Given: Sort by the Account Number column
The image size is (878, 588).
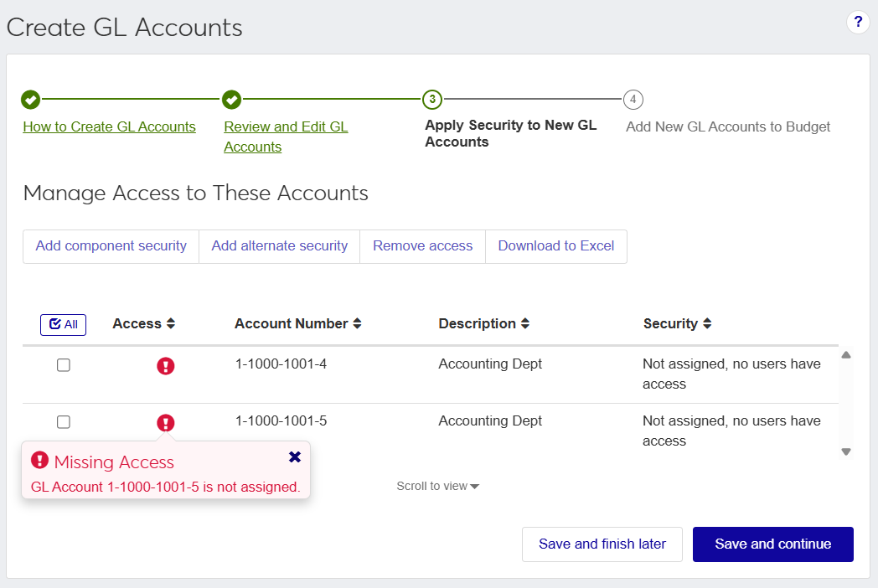Looking at the screenshot, I should pyautogui.click(x=297, y=323).
